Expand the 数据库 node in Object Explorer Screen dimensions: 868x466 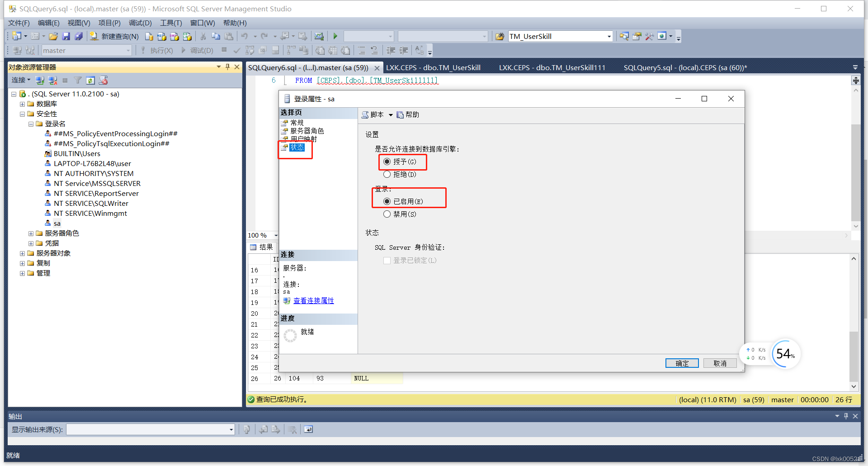[22, 104]
